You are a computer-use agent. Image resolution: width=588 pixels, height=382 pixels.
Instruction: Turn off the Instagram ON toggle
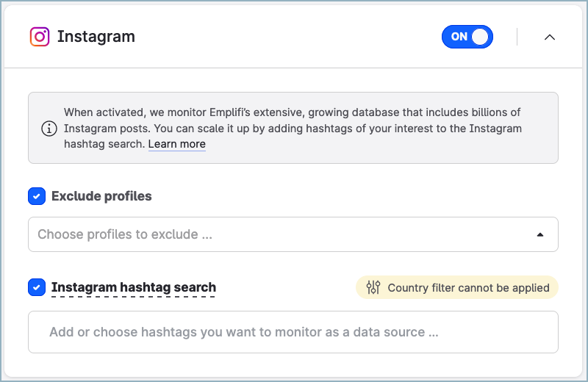click(x=467, y=37)
